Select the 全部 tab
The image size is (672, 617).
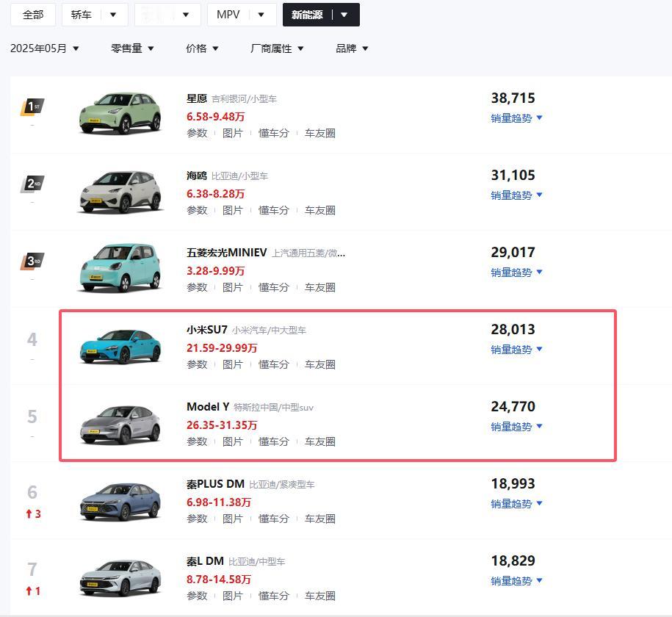coord(33,15)
